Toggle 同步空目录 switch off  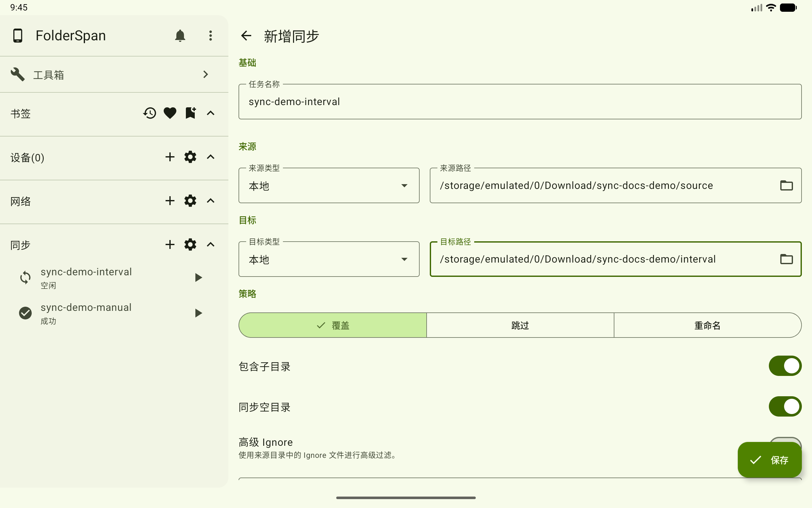pyautogui.click(x=785, y=406)
